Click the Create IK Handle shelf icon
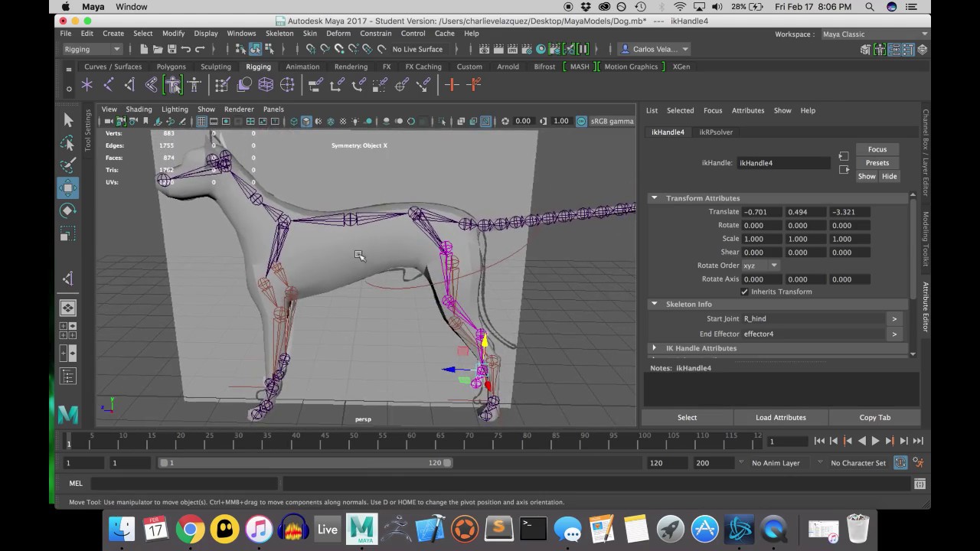The height and width of the screenshot is (551, 980). coord(129,85)
